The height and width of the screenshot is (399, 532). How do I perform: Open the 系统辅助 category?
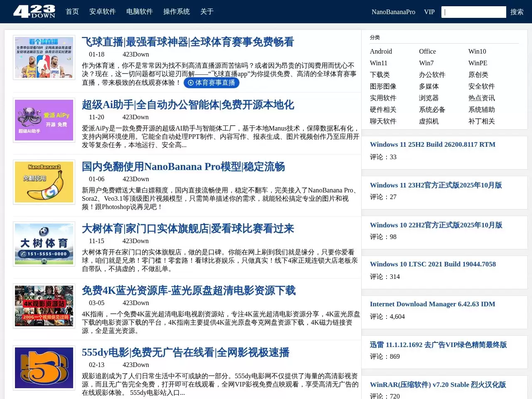point(482,110)
